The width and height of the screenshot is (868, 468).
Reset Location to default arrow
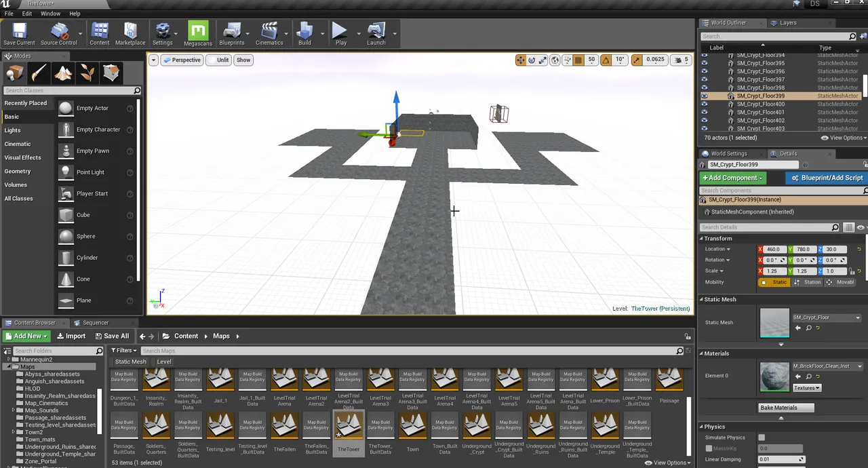pos(859,249)
